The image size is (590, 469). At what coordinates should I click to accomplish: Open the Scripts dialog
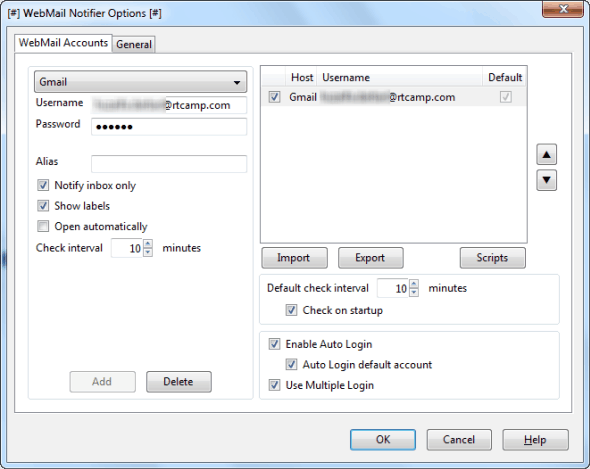click(492, 258)
